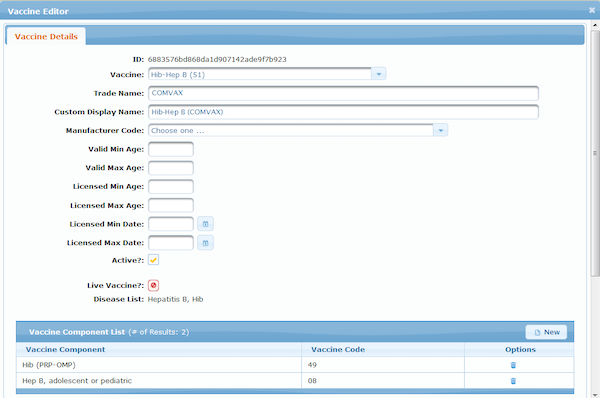Expand the Vaccine dropdown arrow

[x=379, y=74]
